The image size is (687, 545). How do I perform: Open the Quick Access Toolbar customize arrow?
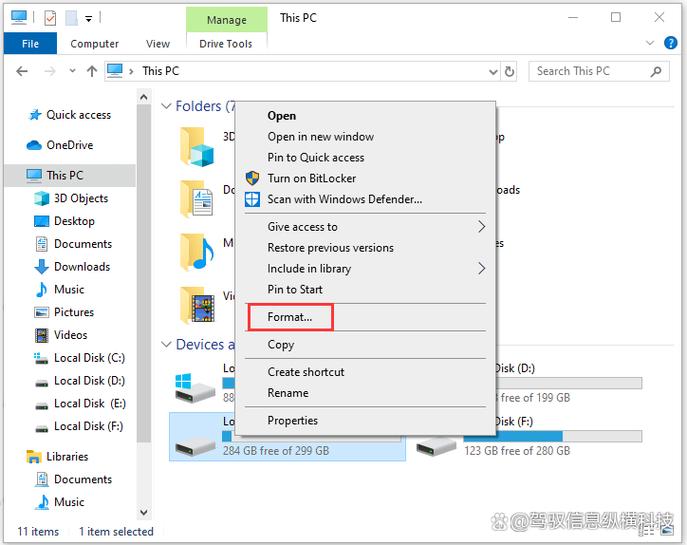tap(89, 18)
